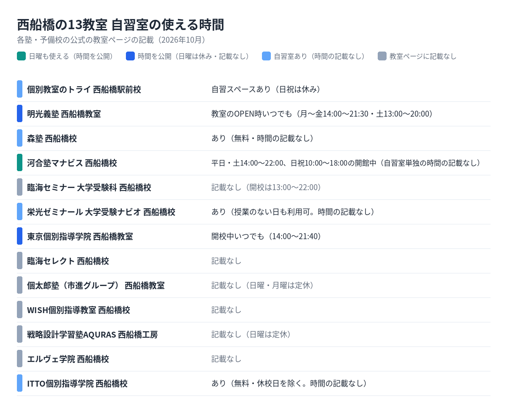The image size is (507, 420).
Task: Select the row エルヴェ学院 西船橋校
Action: click(253, 359)
